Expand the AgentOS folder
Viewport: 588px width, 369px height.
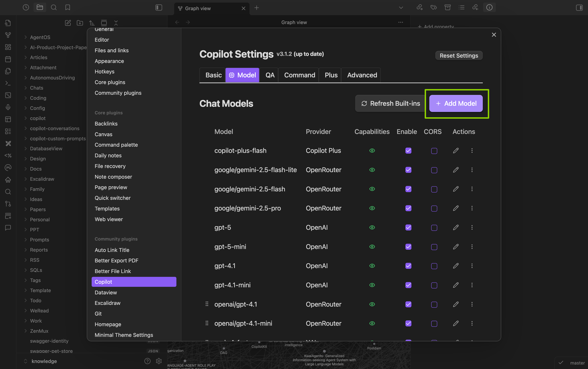click(26, 37)
